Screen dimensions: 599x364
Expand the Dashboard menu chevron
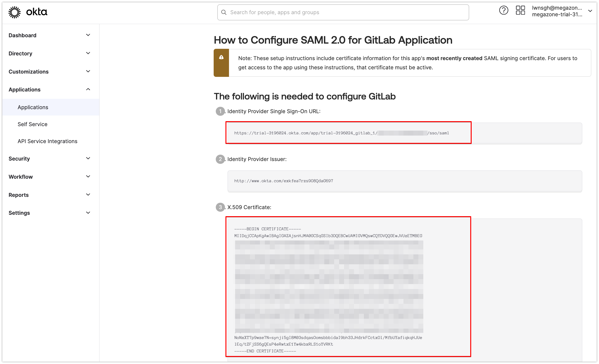tap(88, 35)
